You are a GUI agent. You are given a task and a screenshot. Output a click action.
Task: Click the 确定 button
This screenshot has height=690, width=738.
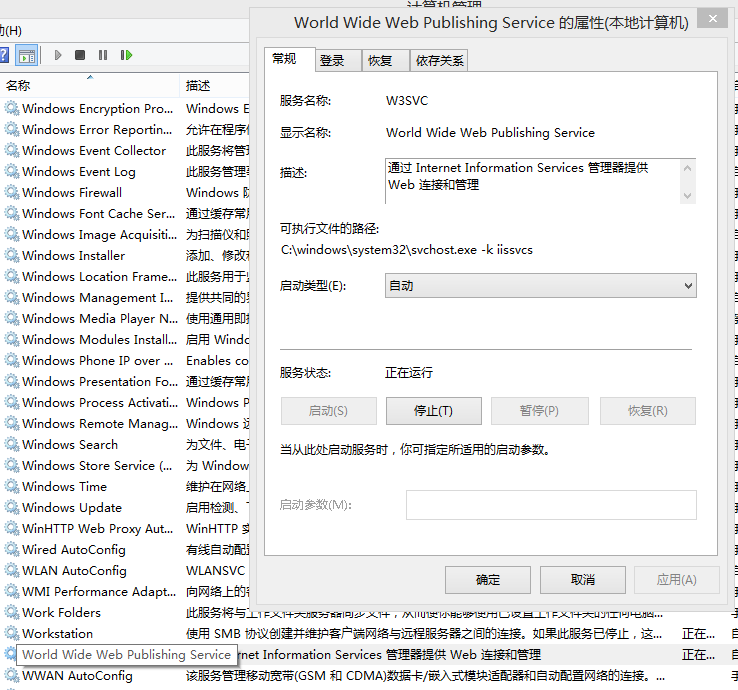pos(488,580)
